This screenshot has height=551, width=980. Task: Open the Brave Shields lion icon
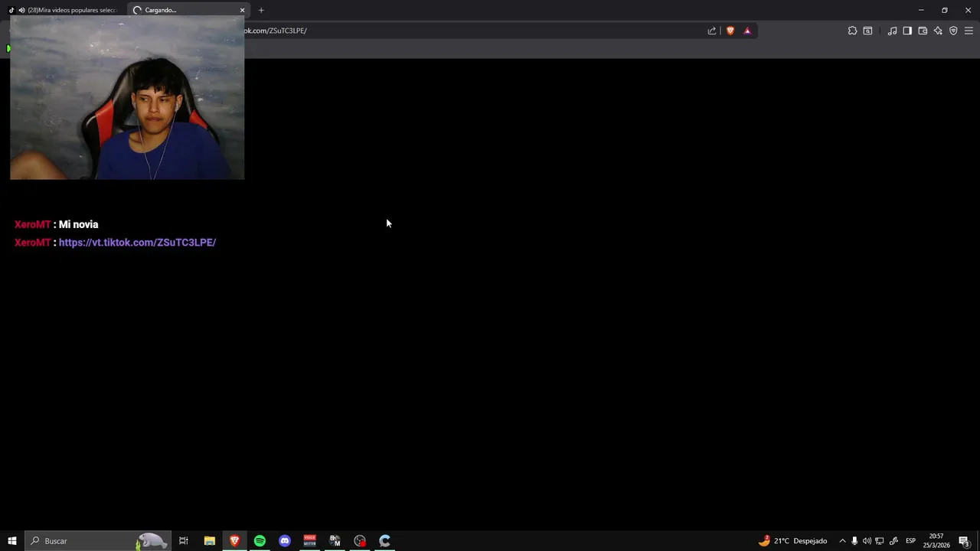pyautogui.click(x=730, y=31)
